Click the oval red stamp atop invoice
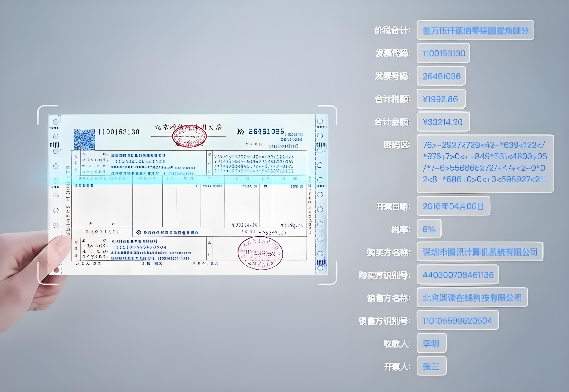This screenshot has width=569, height=392. tap(189, 136)
